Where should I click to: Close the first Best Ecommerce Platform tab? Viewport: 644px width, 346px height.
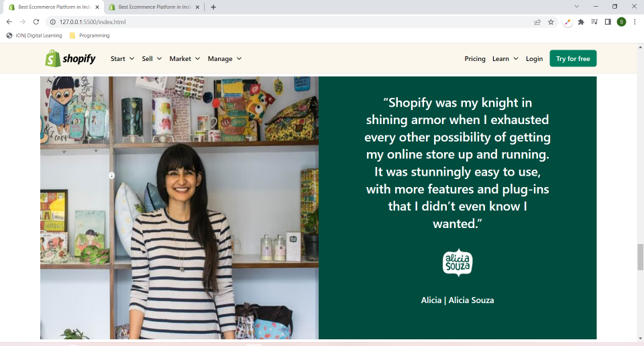tap(97, 7)
